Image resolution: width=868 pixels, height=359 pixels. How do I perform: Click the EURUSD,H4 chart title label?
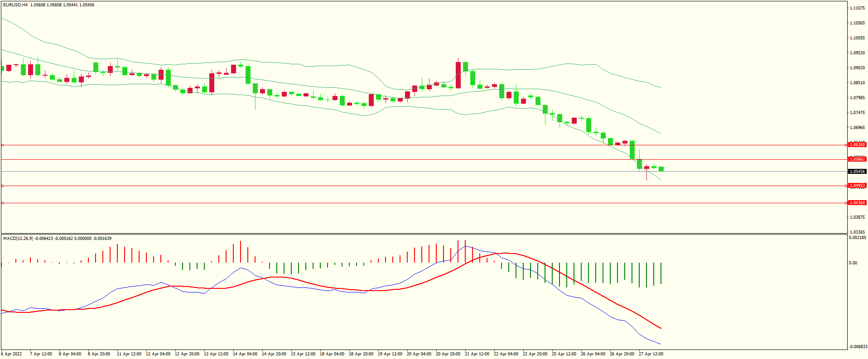click(x=15, y=5)
